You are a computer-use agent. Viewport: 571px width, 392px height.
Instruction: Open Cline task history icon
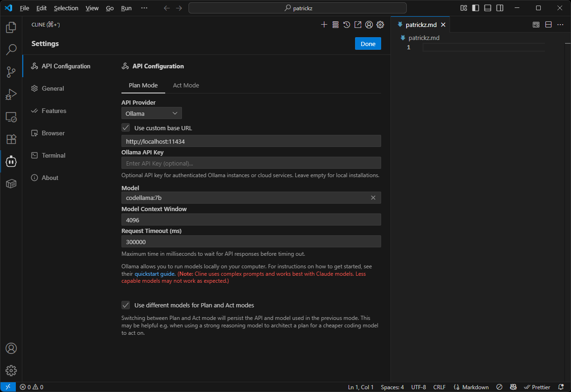point(347,25)
